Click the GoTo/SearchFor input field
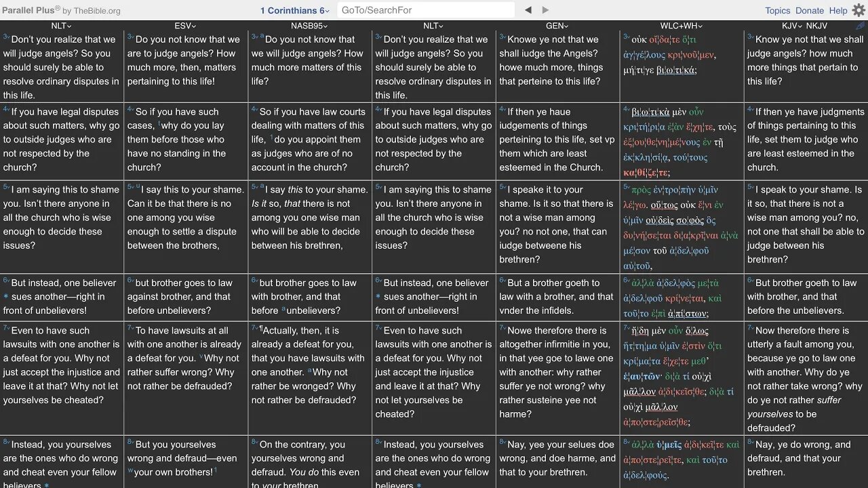The width and height of the screenshot is (868, 488). pyautogui.click(x=426, y=10)
